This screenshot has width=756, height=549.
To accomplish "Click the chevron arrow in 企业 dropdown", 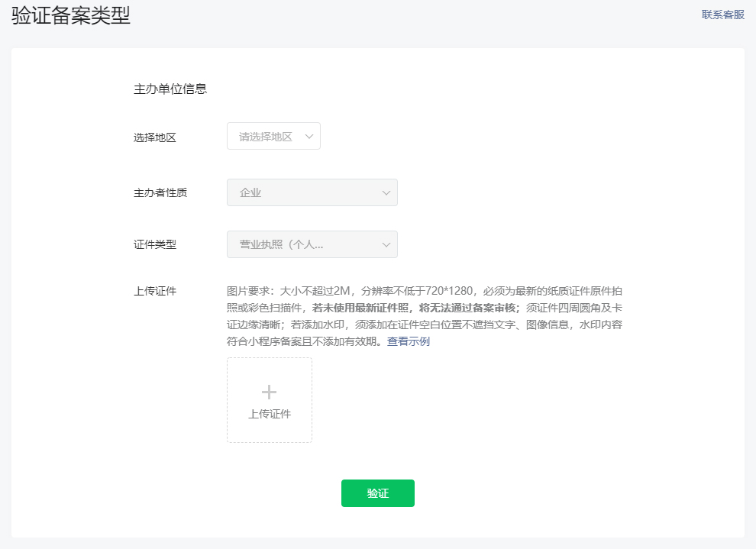I will [x=386, y=193].
